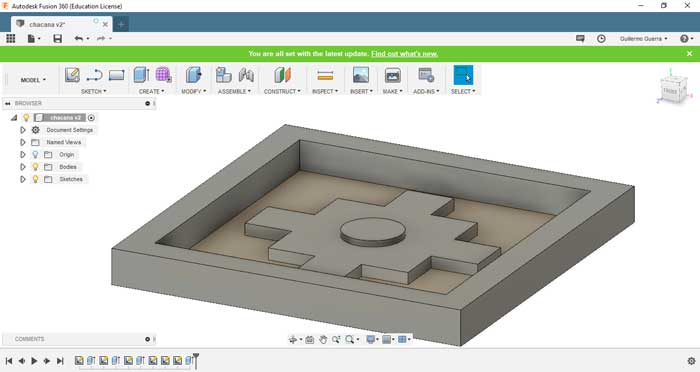700x372 pixels.
Task: Play the timeline history
Action: pyautogui.click(x=34, y=361)
